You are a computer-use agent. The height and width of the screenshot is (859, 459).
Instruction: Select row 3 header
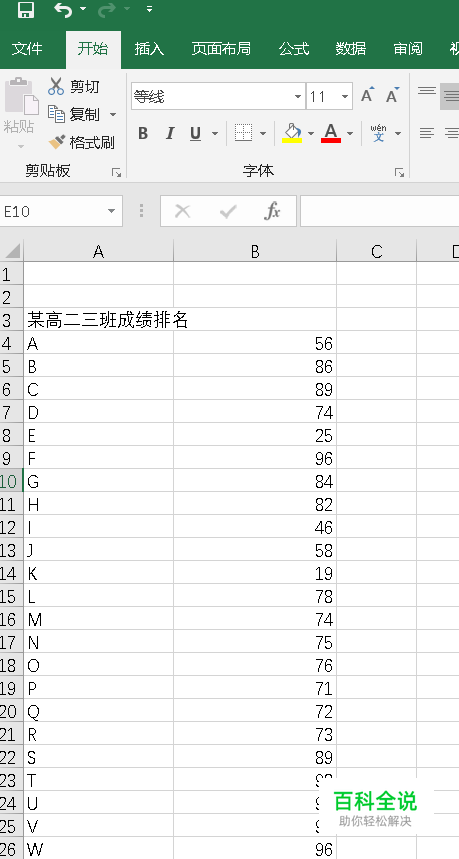click(11, 320)
